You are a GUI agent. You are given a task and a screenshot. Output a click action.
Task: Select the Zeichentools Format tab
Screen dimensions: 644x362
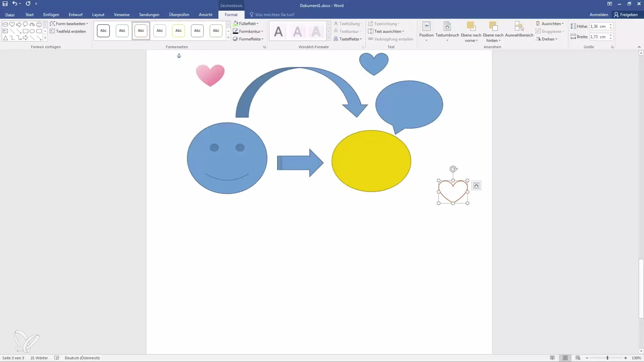[x=230, y=15]
